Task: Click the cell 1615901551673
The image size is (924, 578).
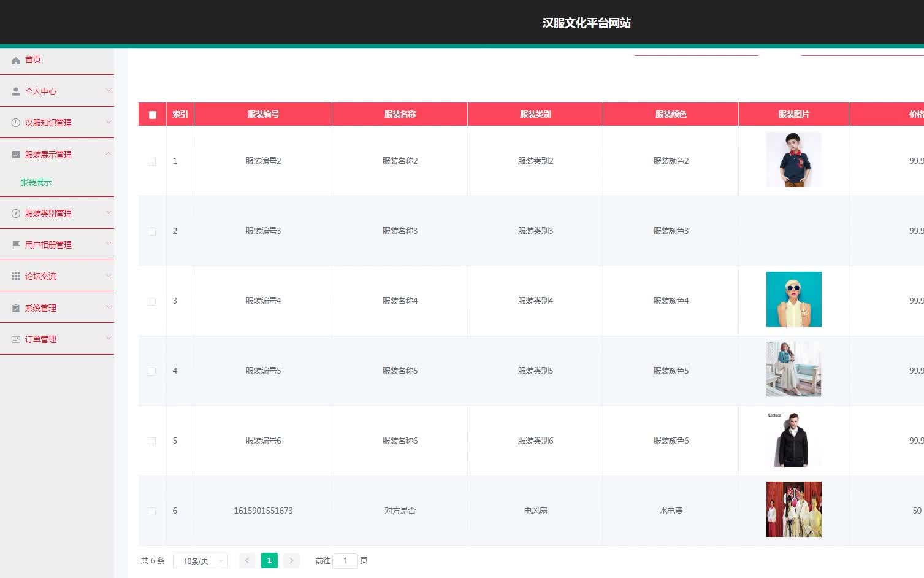Action: [x=263, y=511]
